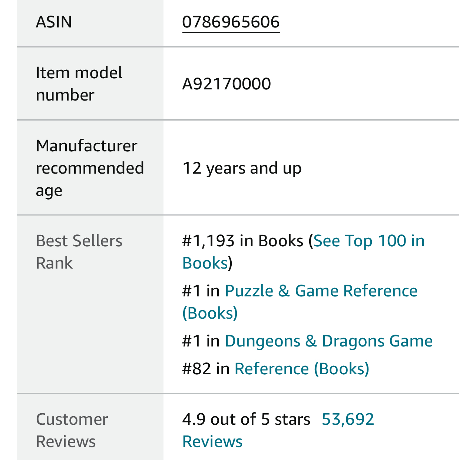
Task: Open Dungeons & Dragons Game category link
Action: [328, 341]
